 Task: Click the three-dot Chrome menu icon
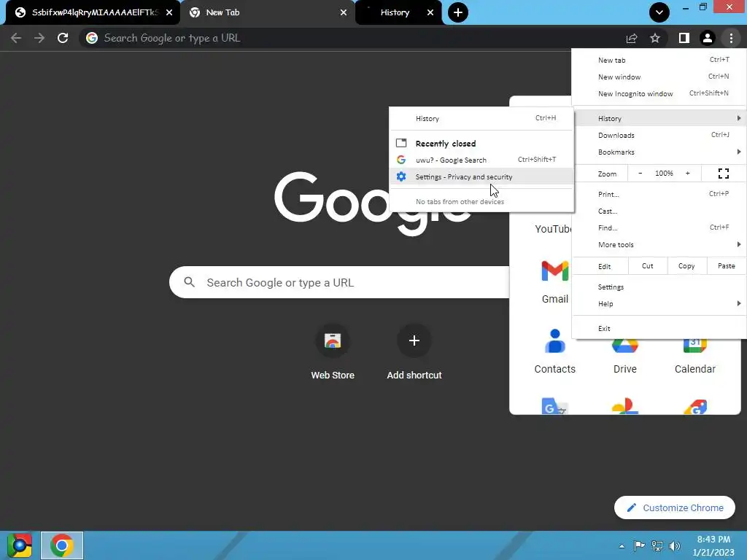[x=731, y=38]
